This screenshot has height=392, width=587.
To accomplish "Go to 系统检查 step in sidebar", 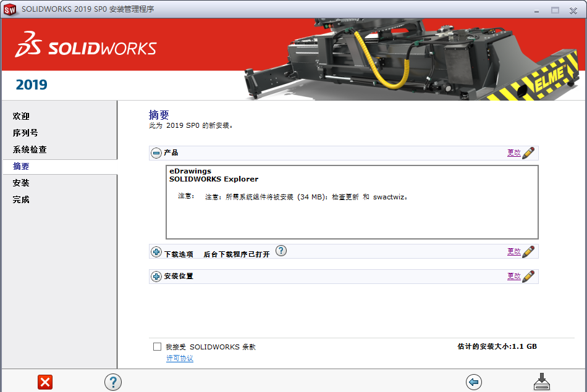I will 30,149.
